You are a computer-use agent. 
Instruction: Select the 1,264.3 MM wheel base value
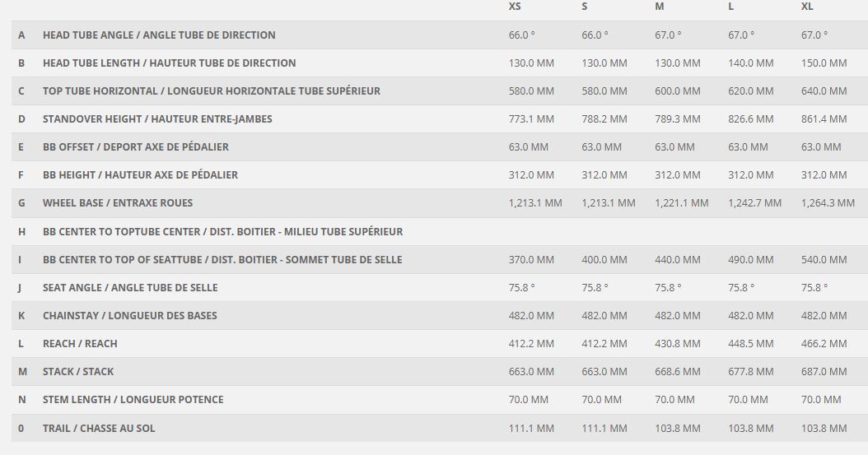click(x=828, y=203)
